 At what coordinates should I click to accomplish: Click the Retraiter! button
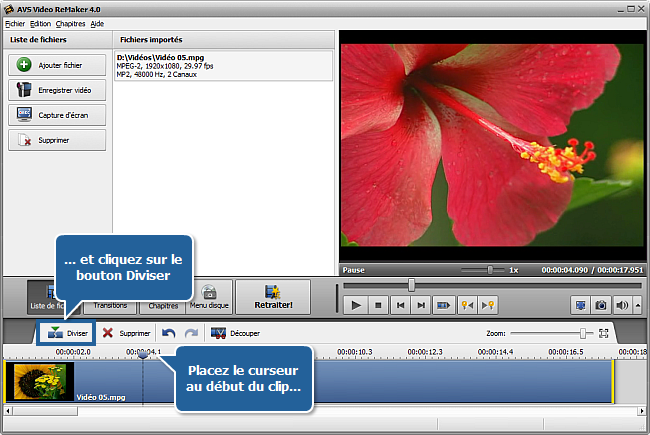[273, 298]
